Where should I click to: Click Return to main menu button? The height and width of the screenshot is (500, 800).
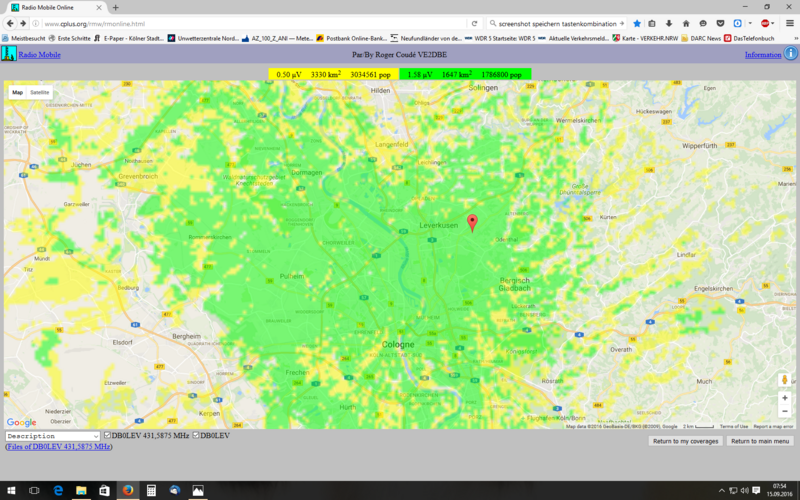click(x=760, y=441)
